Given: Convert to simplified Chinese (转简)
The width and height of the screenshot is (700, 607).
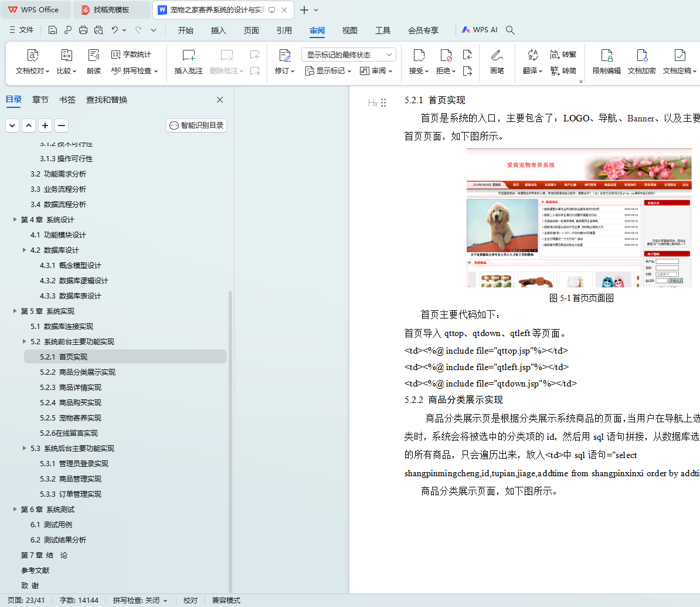Looking at the screenshot, I should pyautogui.click(x=563, y=70).
